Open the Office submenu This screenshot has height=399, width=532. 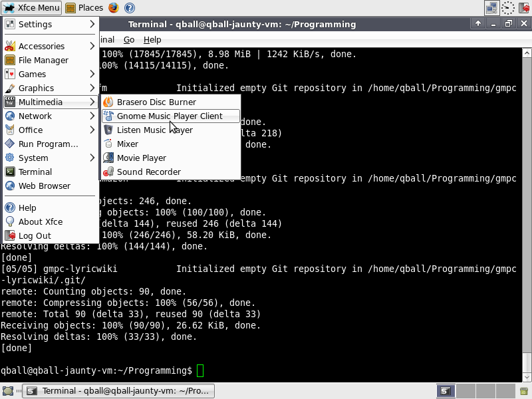tap(51, 130)
